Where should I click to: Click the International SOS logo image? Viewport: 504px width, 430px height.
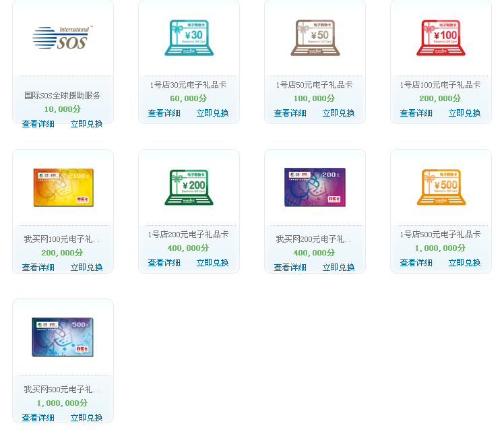pos(63,38)
